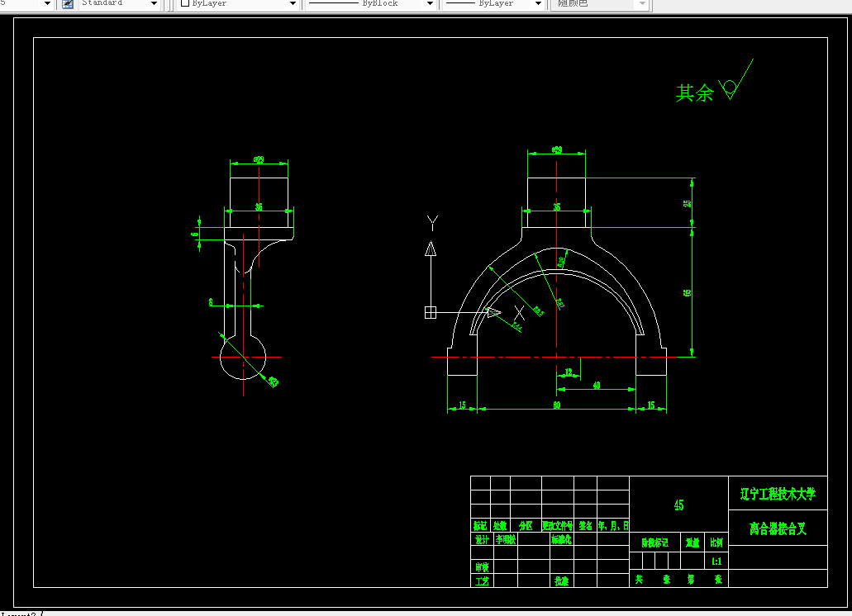Image resolution: width=852 pixels, height=616 pixels.
Task: Select the Y axis label of UCS
Action: tap(432, 223)
